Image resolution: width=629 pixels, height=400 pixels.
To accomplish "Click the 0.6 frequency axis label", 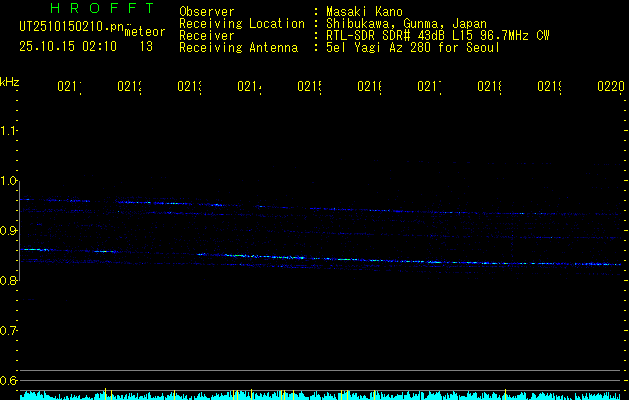I will (8, 380).
